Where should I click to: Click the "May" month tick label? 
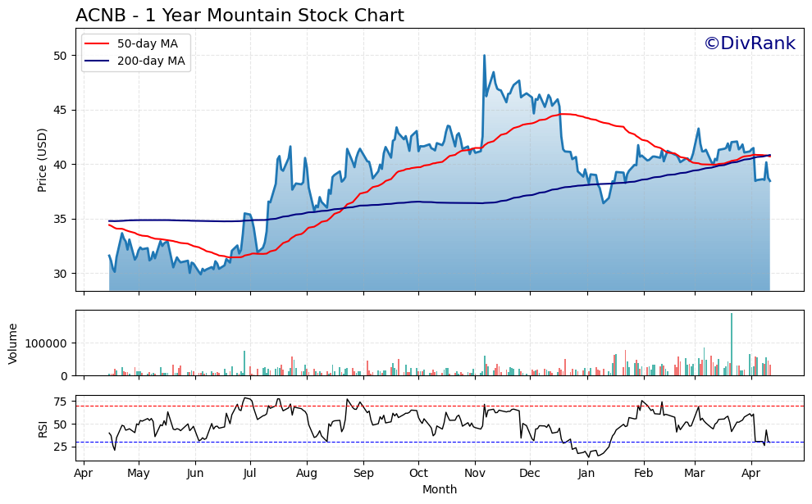tap(139, 473)
